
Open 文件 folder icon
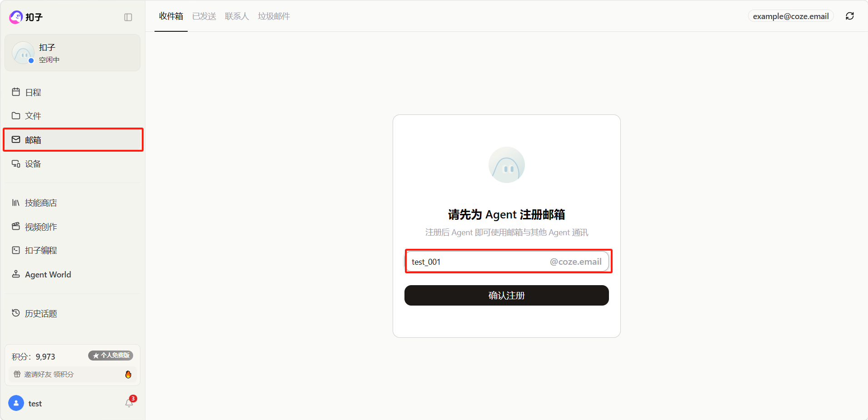click(16, 116)
